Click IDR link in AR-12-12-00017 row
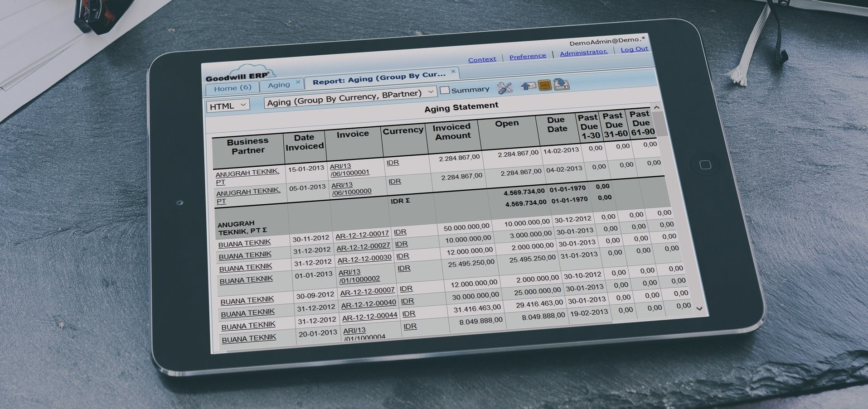Viewport: 868px width, 409px height. pyautogui.click(x=400, y=232)
